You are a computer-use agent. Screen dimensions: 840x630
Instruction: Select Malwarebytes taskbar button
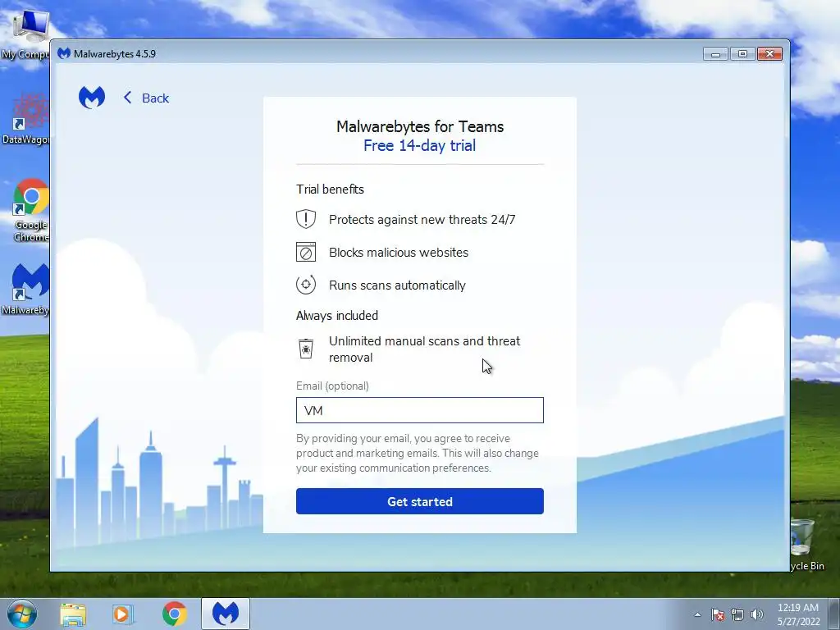[x=226, y=614]
